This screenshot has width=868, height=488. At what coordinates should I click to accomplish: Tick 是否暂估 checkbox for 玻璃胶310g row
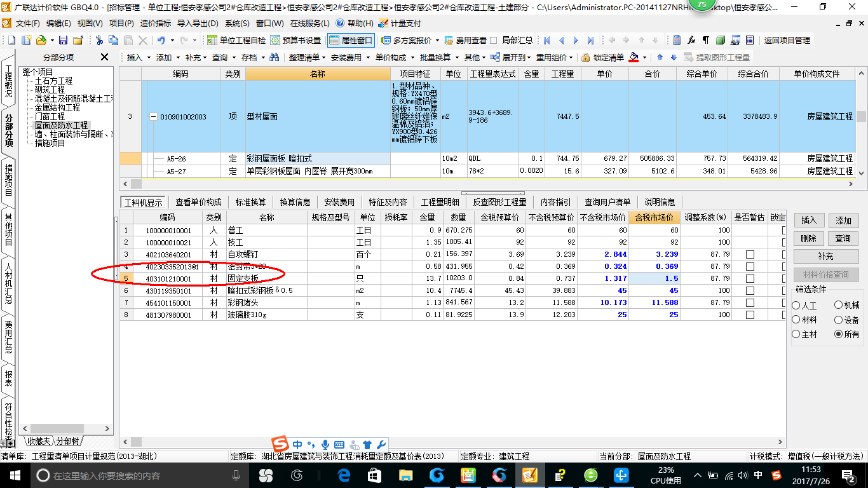click(750, 315)
